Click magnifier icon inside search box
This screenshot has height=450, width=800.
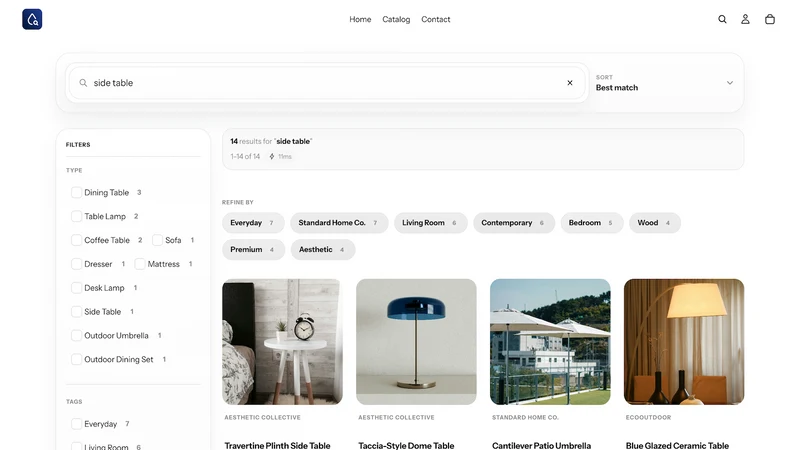83,83
